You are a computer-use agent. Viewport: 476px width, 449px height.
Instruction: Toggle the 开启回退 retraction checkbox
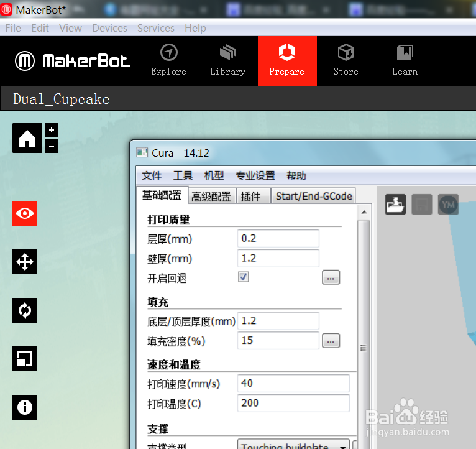[244, 277]
